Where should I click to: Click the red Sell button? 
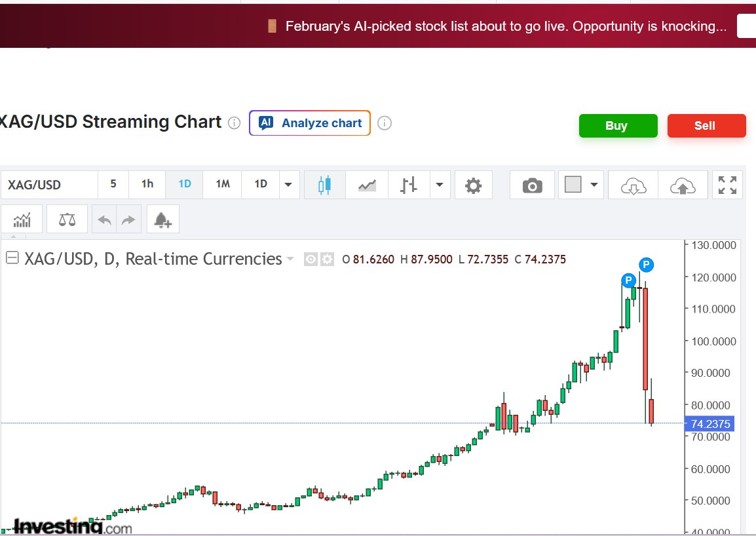[x=706, y=126]
